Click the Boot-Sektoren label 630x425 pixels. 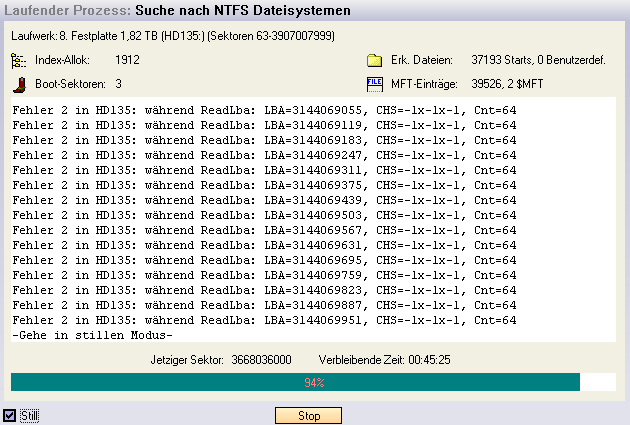(x=70, y=84)
